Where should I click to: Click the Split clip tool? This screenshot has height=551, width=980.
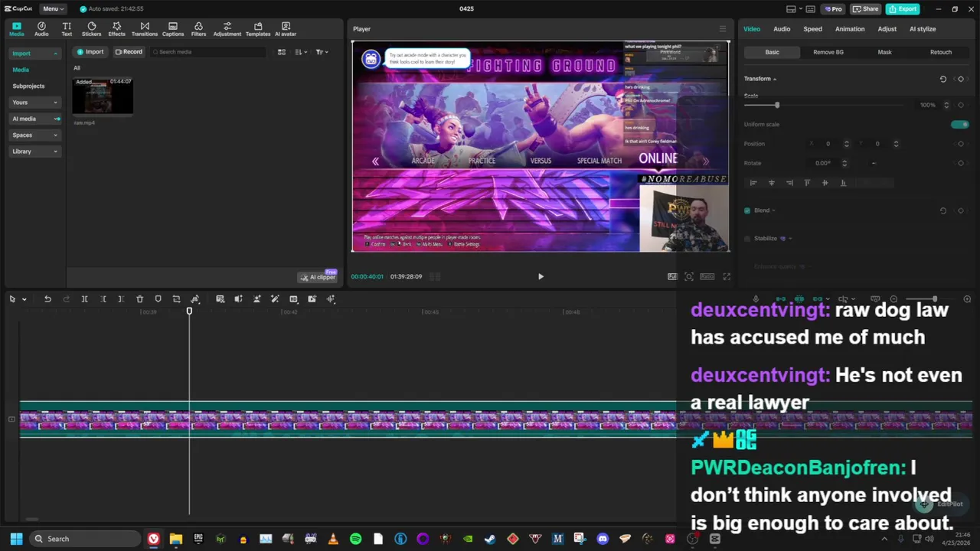[x=84, y=299]
